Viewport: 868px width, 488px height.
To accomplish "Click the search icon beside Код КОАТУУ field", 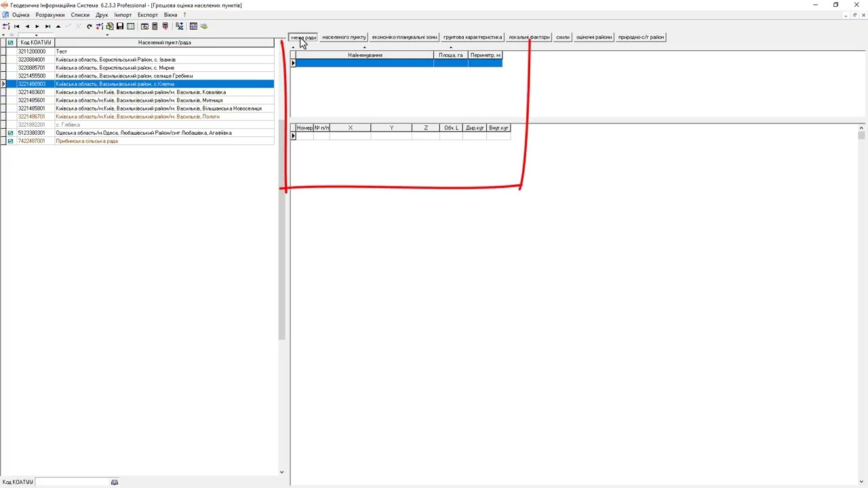I will point(115,482).
